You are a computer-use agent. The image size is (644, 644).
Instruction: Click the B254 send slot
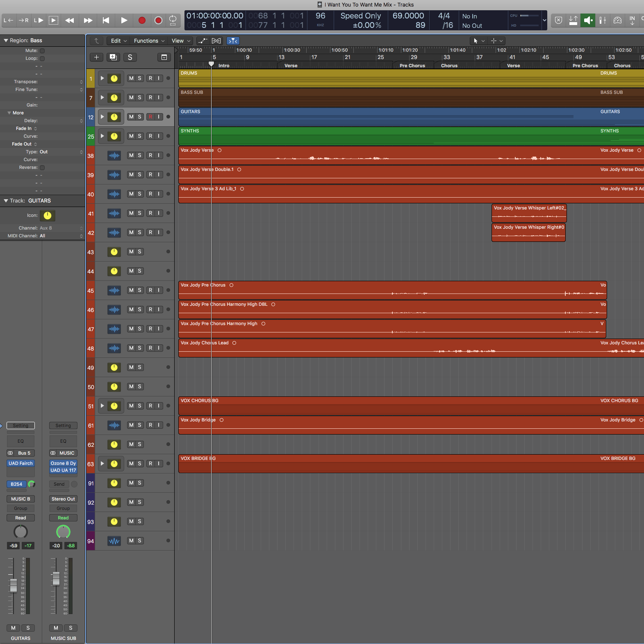point(16,484)
